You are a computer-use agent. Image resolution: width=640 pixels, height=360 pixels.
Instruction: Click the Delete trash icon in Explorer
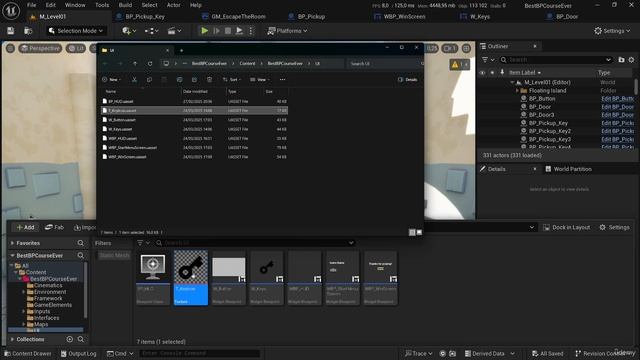(x=209, y=80)
